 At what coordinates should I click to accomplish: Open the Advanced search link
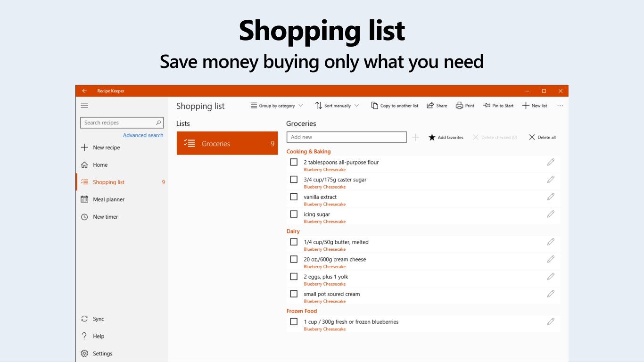coord(143,135)
